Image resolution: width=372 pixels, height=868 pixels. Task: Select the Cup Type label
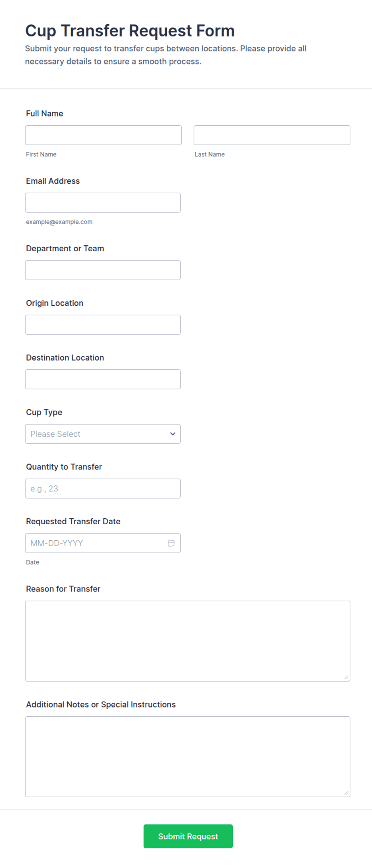pos(44,412)
